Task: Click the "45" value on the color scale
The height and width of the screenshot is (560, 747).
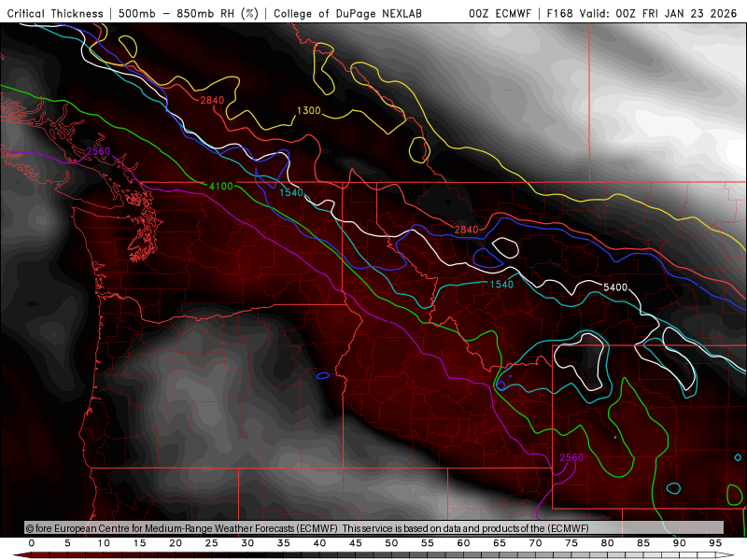Action: coord(356,543)
